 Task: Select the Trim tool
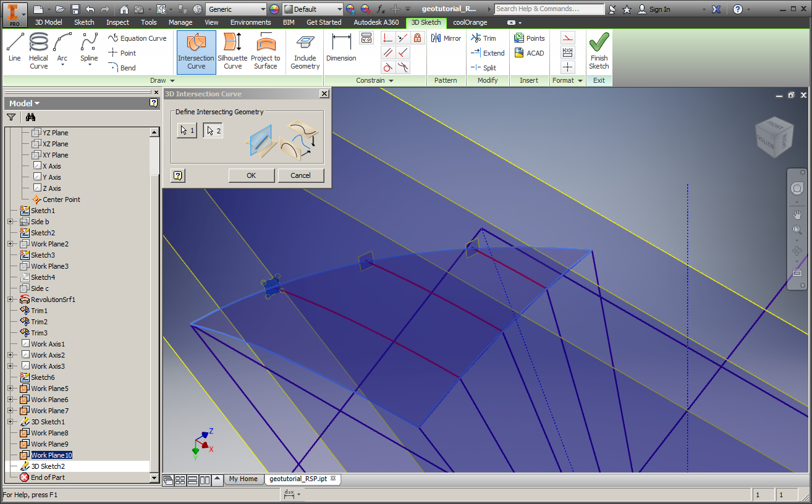tap(483, 38)
